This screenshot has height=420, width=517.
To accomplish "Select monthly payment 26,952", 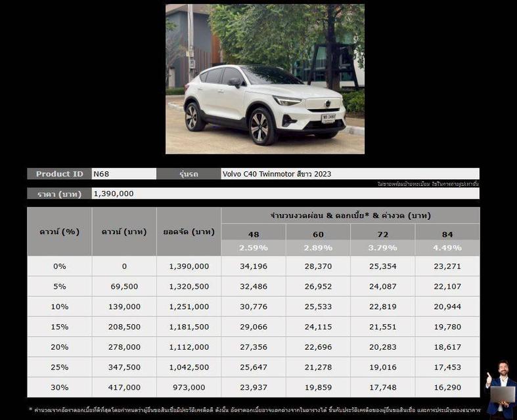I will pos(318,287).
